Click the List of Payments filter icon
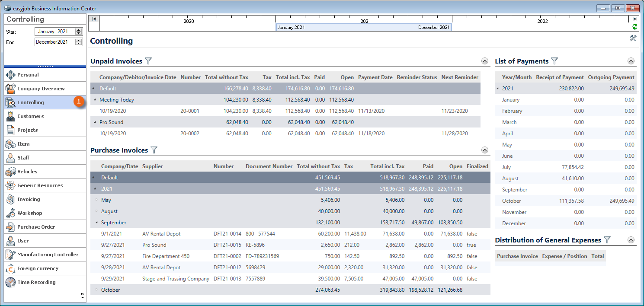The width and height of the screenshot is (644, 306). coord(554,61)
